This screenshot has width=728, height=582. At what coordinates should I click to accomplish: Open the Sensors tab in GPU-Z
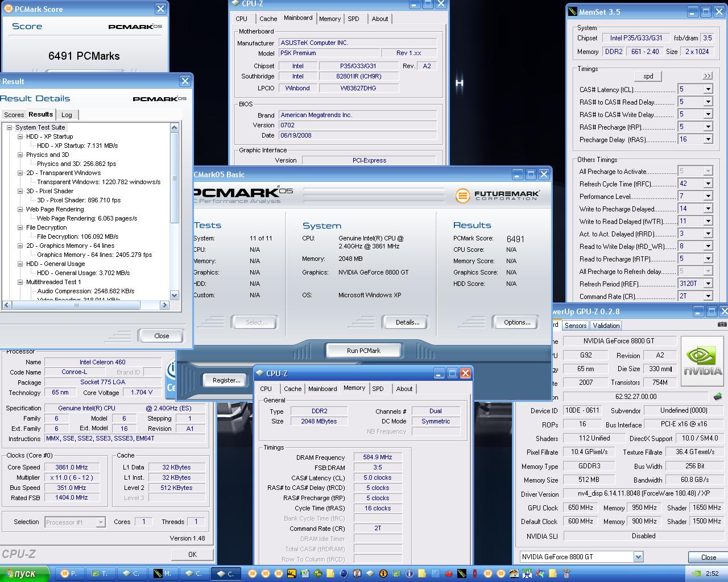576,326
